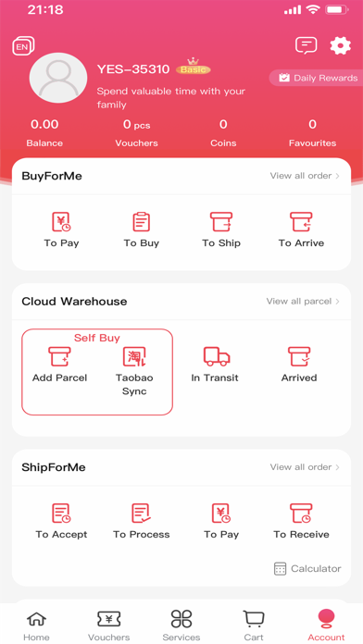363x644 pixels.
Task: Open the shipping Calculator
Action: tap(307, 569)
